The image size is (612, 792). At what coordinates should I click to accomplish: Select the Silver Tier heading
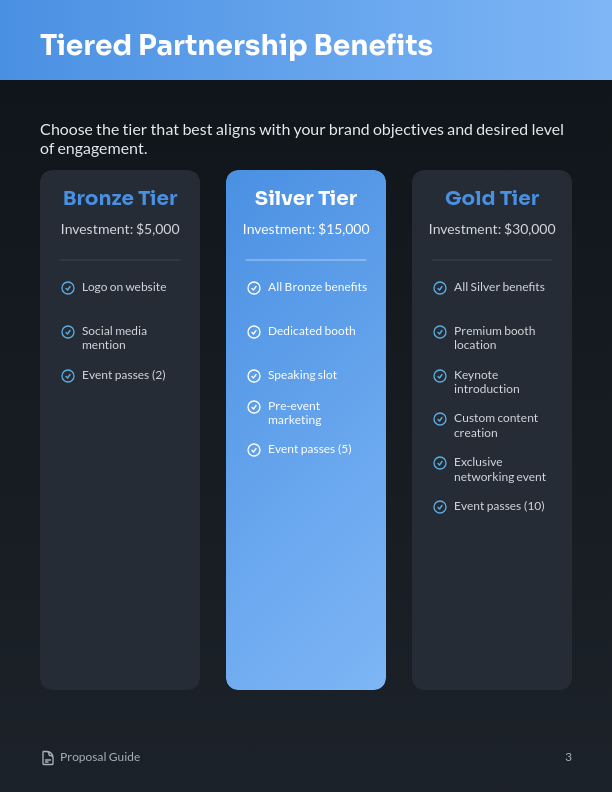tap(306, 198)
